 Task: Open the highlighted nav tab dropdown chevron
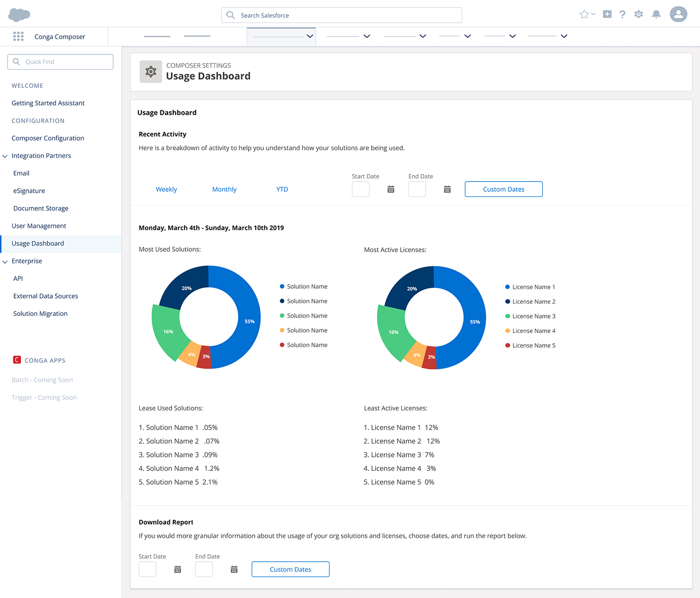310,36
